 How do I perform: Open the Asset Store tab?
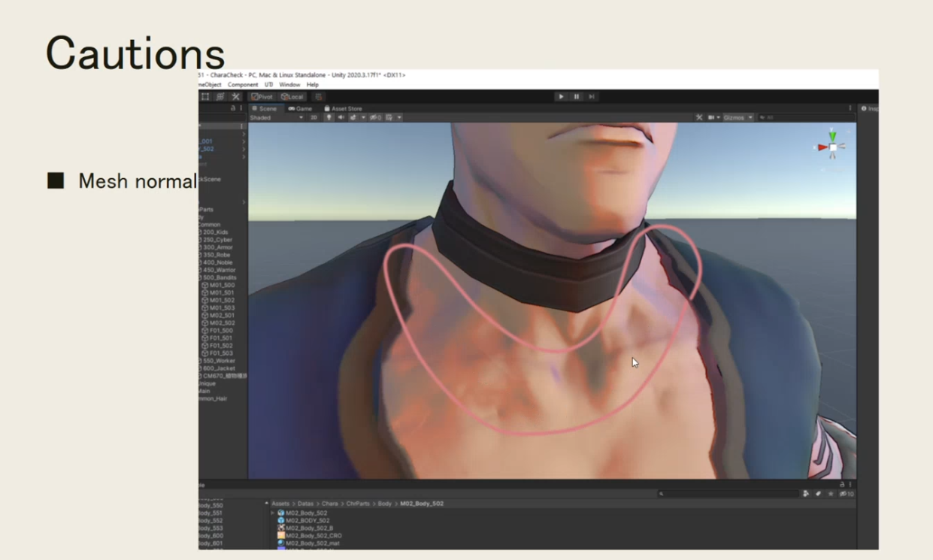click(x=343, y=108)
